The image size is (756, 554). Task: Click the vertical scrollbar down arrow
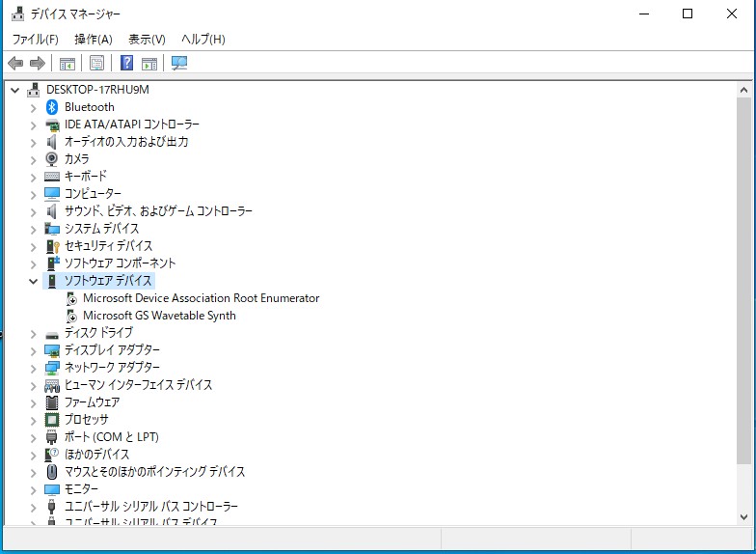point(743,517)
